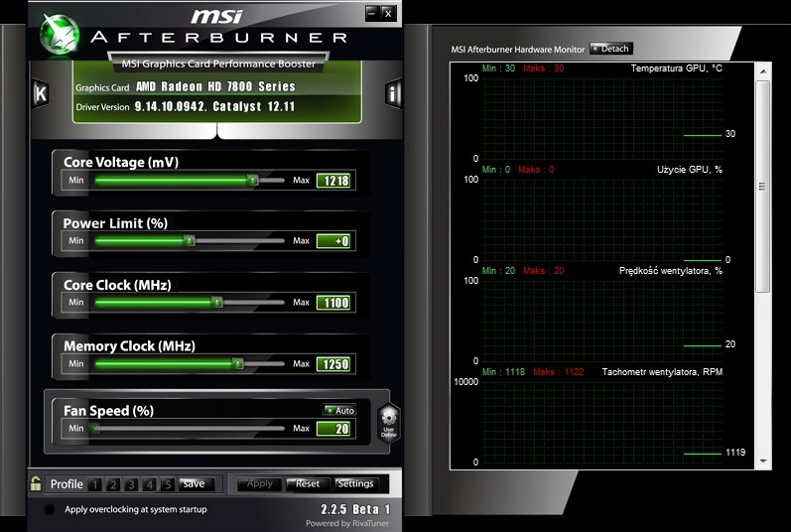791x532 pixels.
Task: Detach the Hardware Monitor panel
Action: click(x=611, y=49)
